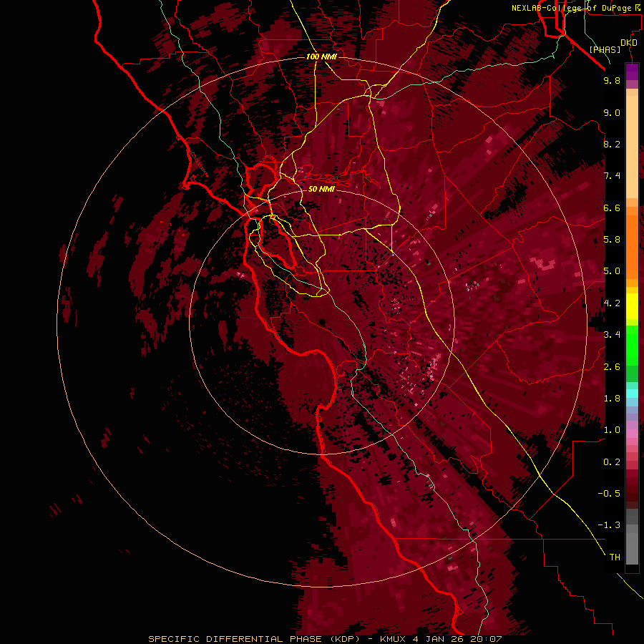Pick the yellow band on the color bar
644x644 pixels.
click(632, 306)
